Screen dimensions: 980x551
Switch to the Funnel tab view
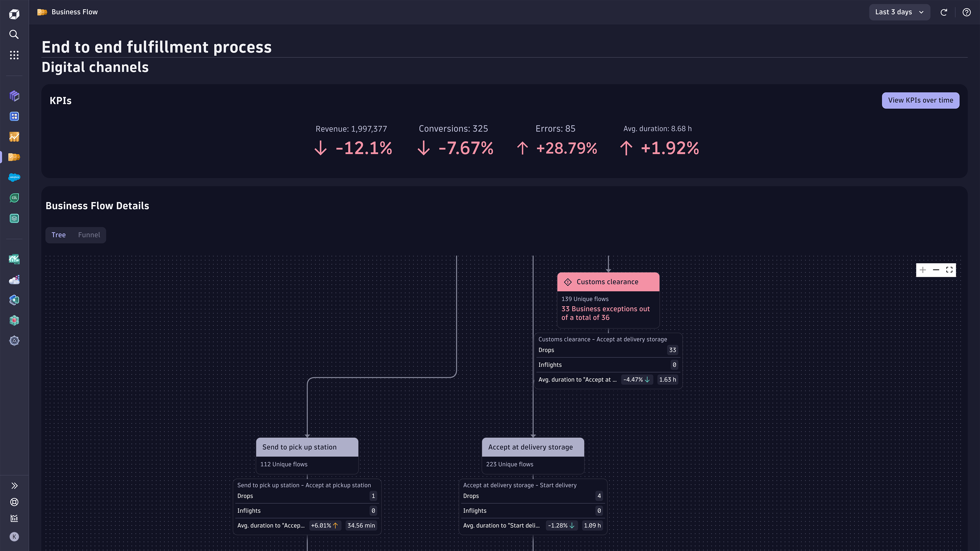tap(89, 235)
